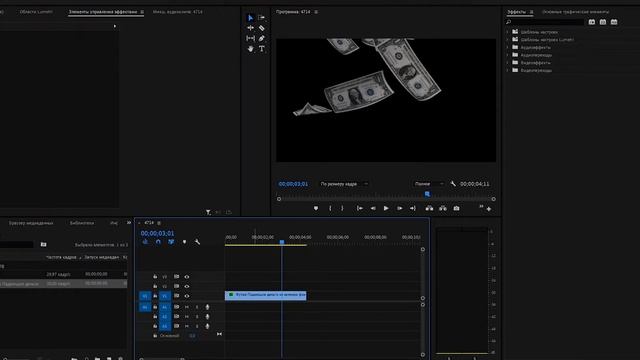The height and width of the screenshot is (360, 640).
Task: Click the Program monitor playhead marker
Action: (x=427, y=194)
